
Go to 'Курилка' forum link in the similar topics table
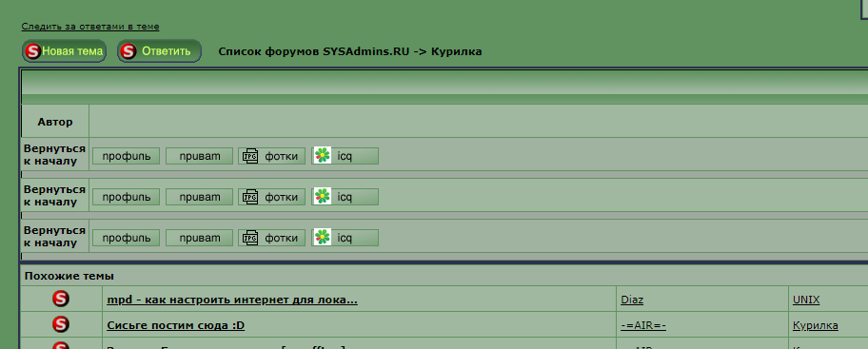[816, 325]
